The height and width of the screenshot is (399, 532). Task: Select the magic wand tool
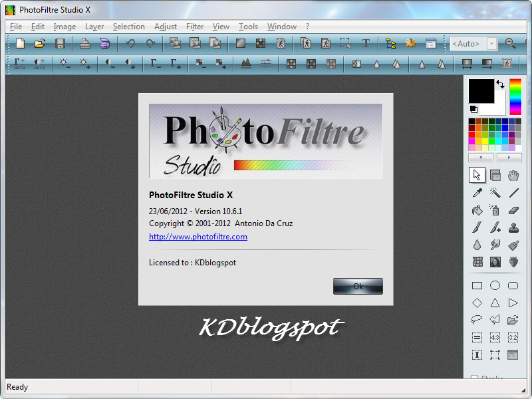pyautogui.click(x=495, y=193)
